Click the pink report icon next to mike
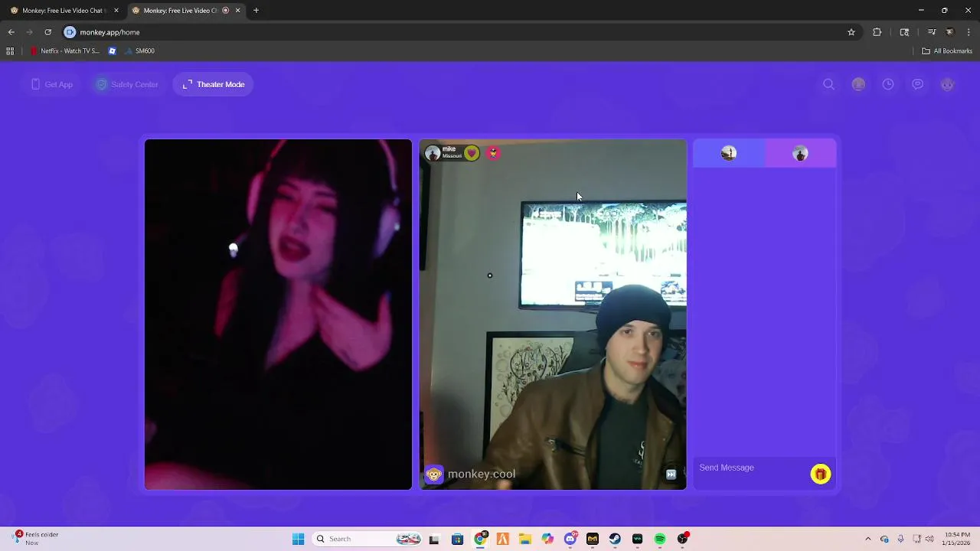This screenshot has width=980, height=551. pos(494,153)
